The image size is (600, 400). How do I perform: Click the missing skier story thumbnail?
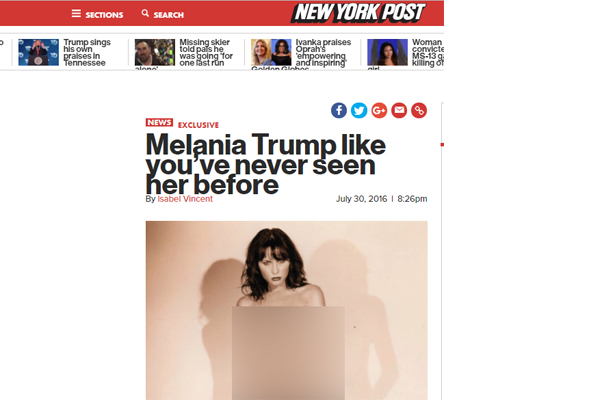coord(155,52)
